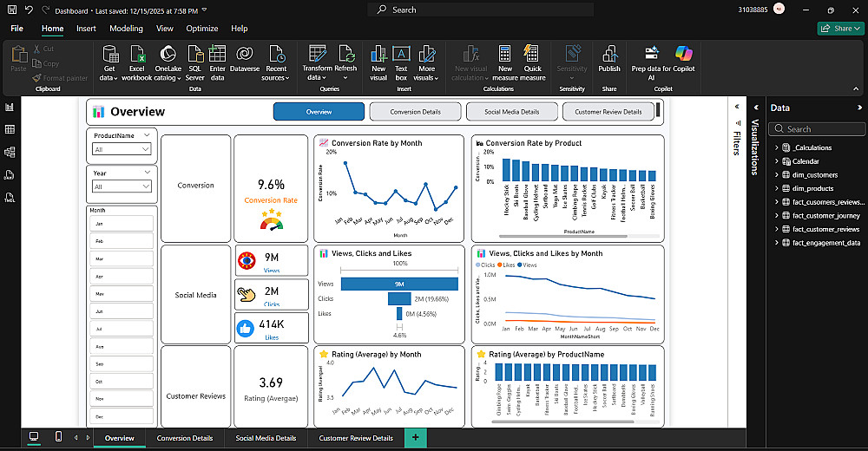This screenshot has height=451, width=868.
Task: Click the Save icon in title bar
Action: (x=11, y=10)
